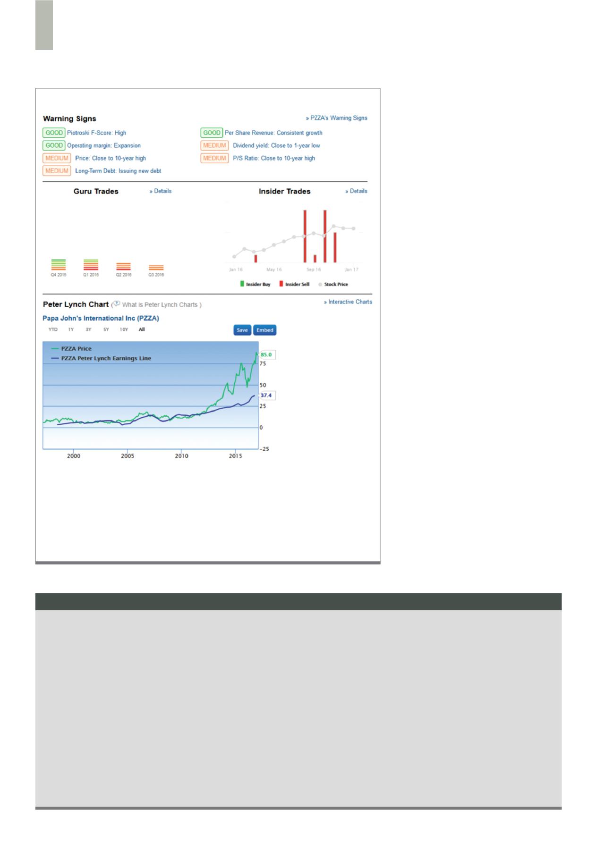The image size is (614, 868).
Task: Select P/S Ratio: Close to 10-year high
Action: pyautogui.click(x=274, y=159)
